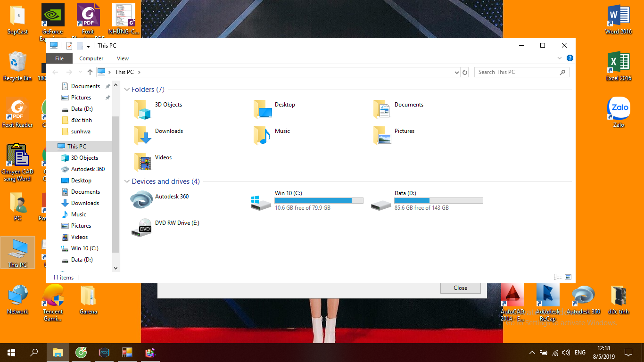The width and height of the screenshot is (644, 362).
Task: Click the File menu button
Action: tap(59, 58)
